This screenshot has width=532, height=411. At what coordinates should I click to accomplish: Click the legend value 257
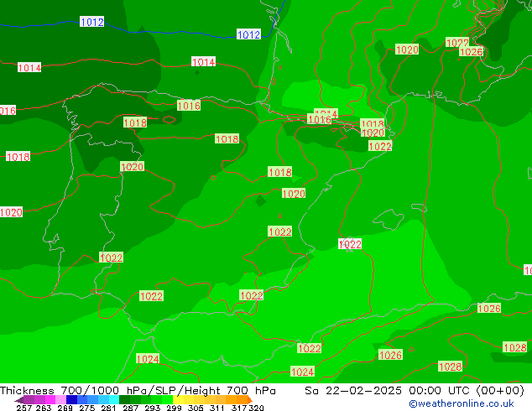(x=24, y=408)
